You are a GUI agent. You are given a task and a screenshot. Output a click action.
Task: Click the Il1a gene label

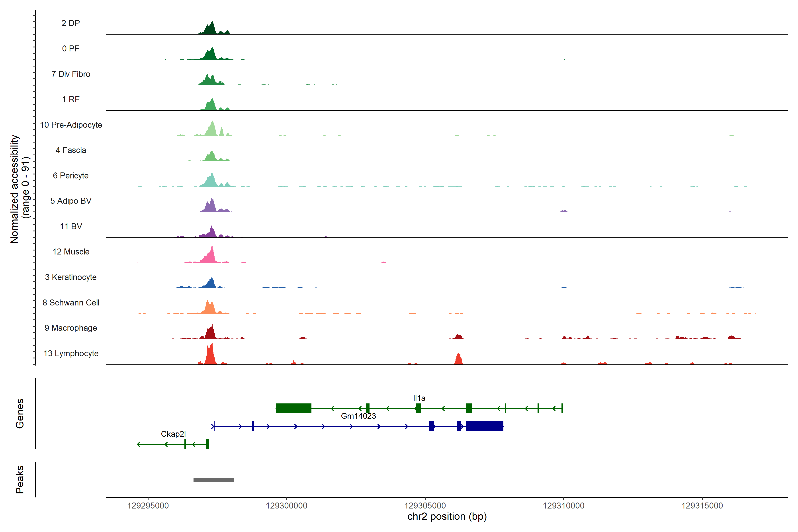tap(419, 398)
